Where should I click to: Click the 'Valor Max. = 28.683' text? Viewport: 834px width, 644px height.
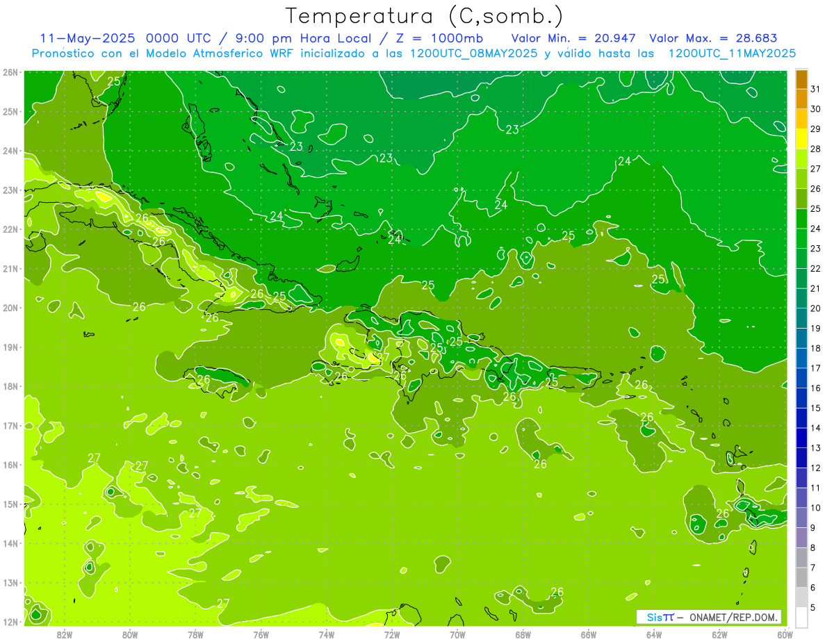[713, 38]
